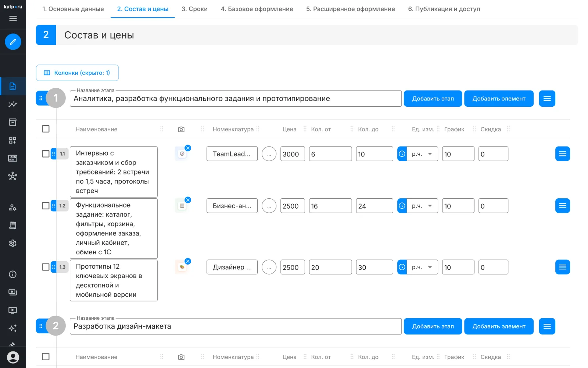588x368 pixels.
Task: Open the analytics chart icon in sidebar
Action: 13,104
